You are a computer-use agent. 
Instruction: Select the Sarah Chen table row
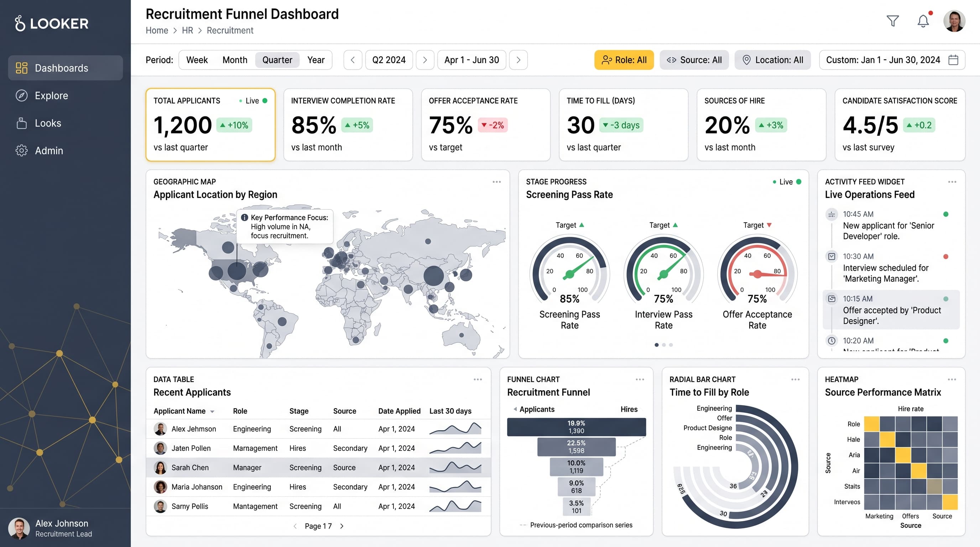point(318,468)
